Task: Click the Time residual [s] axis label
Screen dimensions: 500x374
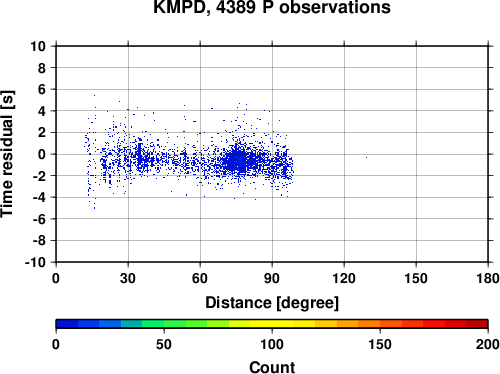Action: pyautogui.click(x=7, y=154)
